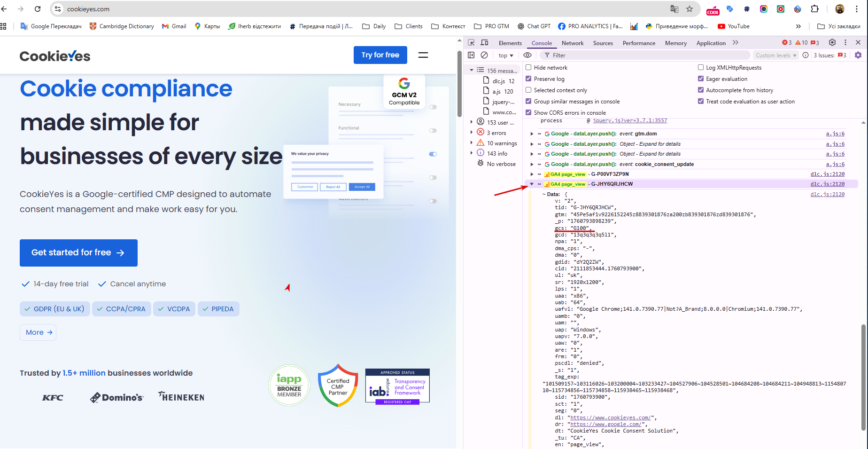Expand the 153 user messages group

pos(472,122)
